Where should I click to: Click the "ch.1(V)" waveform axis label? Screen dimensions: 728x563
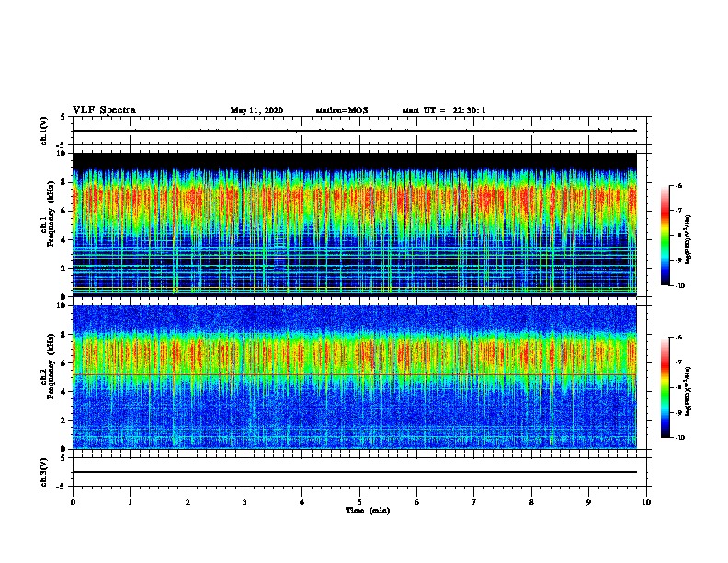[x=43, y=131]
